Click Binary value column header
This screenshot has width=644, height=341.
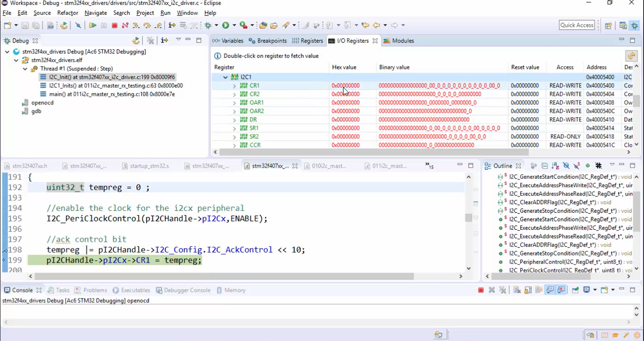pos(394,67)
